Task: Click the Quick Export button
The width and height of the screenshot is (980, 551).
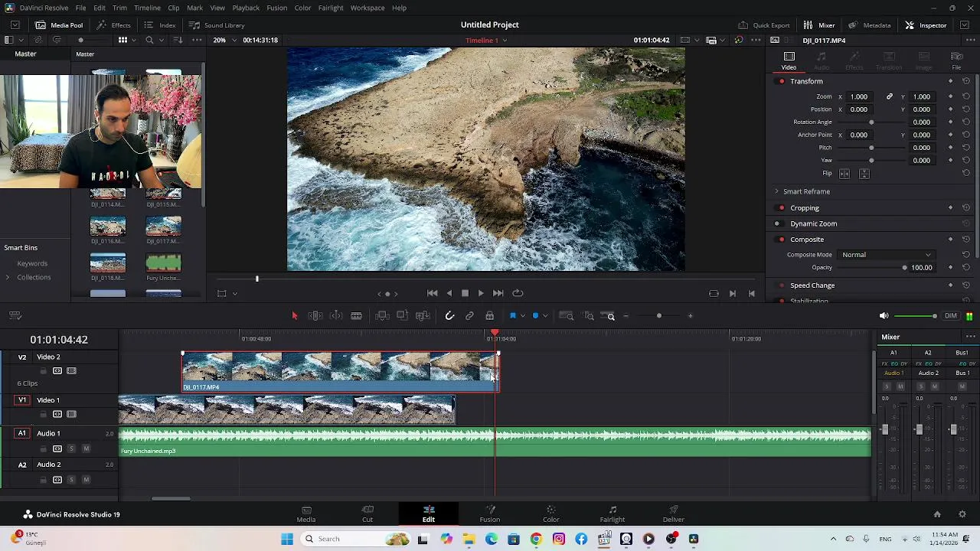Action: point(764,25)
